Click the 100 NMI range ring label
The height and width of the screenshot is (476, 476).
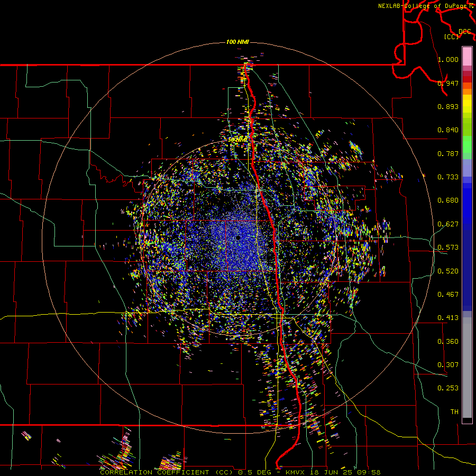point(237,42)
